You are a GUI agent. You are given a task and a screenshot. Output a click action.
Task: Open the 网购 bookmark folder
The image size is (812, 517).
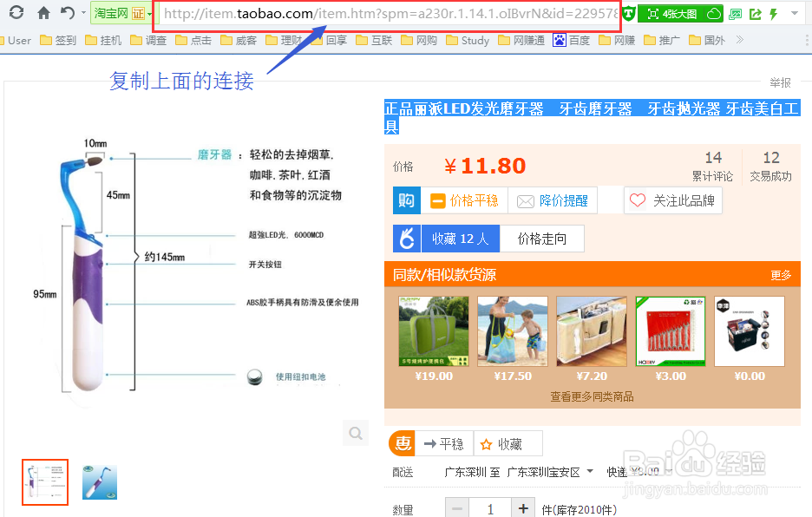pyautogui.click(x=419, y=40)
